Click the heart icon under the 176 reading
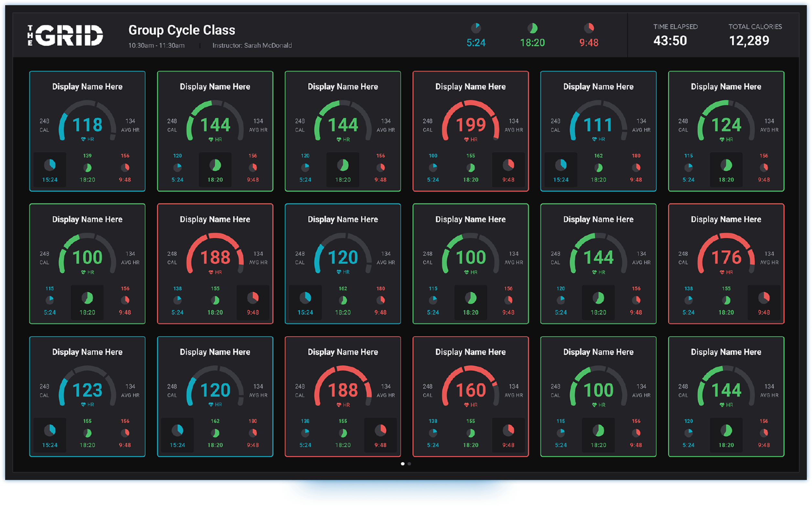812x509 pixels. pos(722,272)
